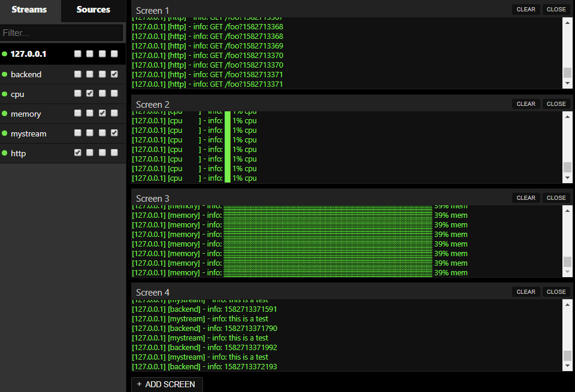Click the green status dot beside 127.0.0.1
Image resolution: width=575 pixels, height=392 pixels.
pyautogui.click(x=5, y=54)
